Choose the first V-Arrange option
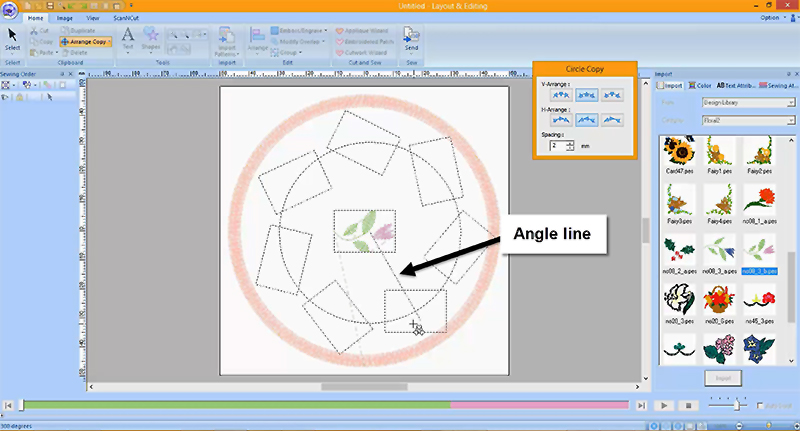Screen dimensions: 800x431 point(562,94)
